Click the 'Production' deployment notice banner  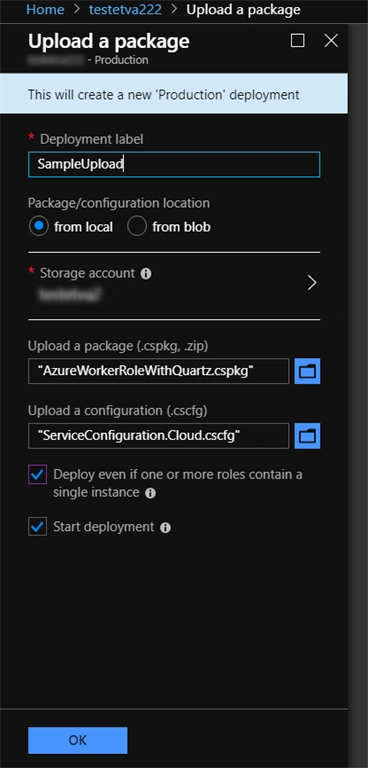(x=174, y=94)
